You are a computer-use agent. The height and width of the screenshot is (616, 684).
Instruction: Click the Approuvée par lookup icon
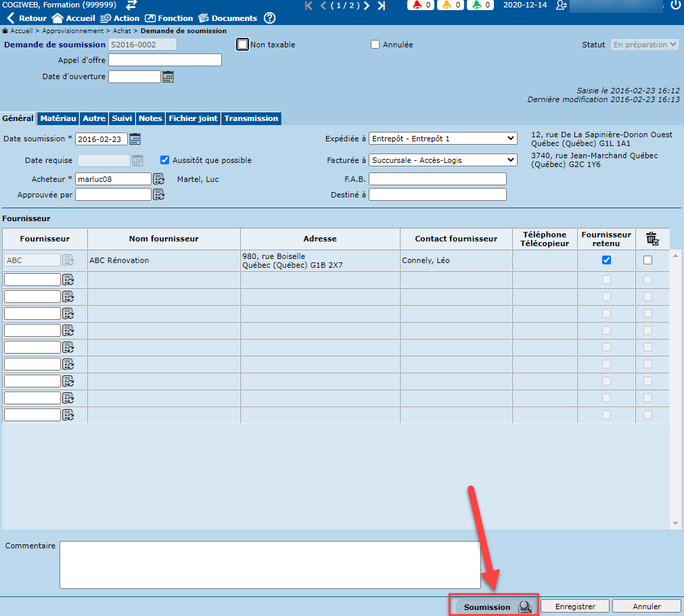pyautogui.click(x=158, y=195)
